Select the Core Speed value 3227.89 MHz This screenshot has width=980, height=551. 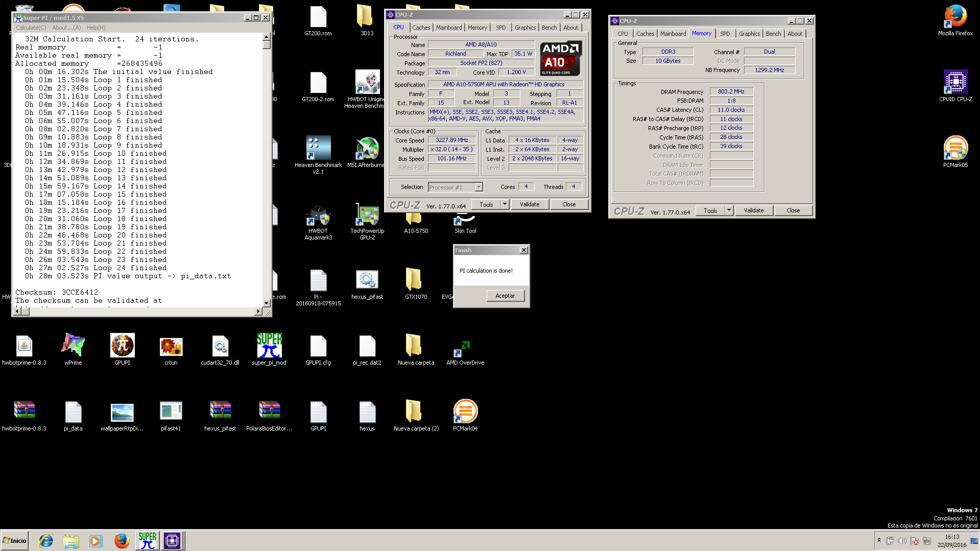[x=451, y=140]
